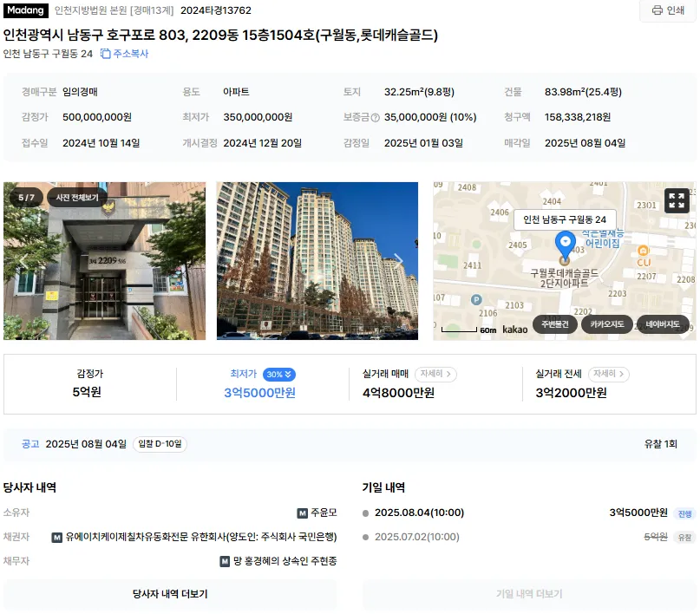This screenshot has height=614, width=700.
Task: Expand the 30% price drop badge
Action: click(279, 375)
